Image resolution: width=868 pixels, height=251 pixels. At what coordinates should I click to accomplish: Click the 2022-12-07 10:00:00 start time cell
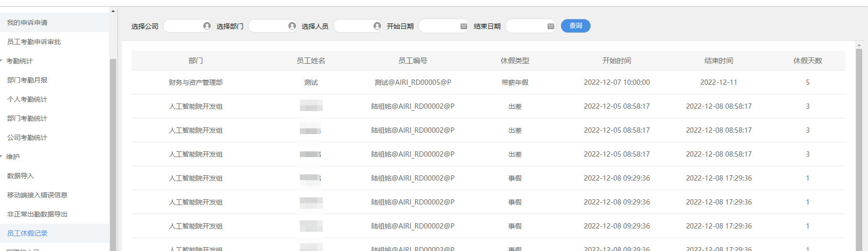click(x=617, y=82)
